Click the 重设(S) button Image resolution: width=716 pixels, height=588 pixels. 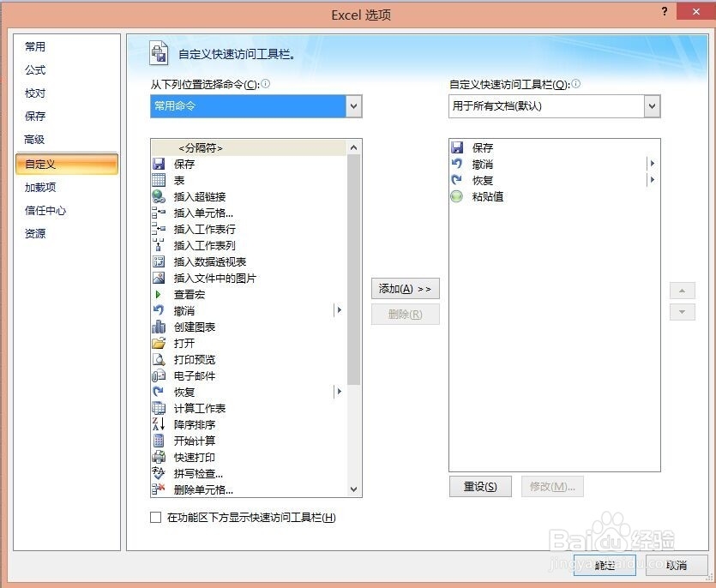pyautogui.click(x=480, y=487)
